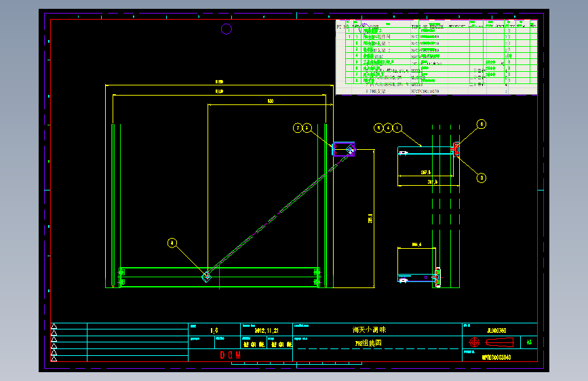Viewport: 588px width, 381px height.
Task: Click the JL060360 project number
Action: (496, 330)
